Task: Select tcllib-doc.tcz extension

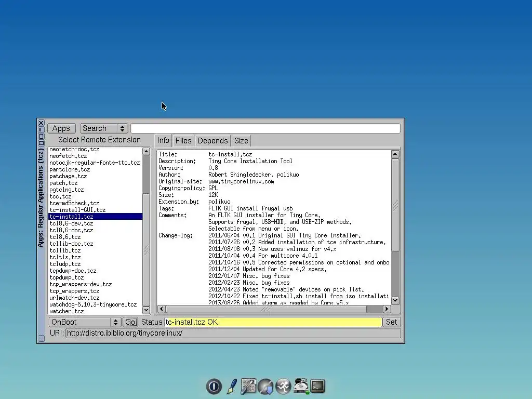Action: pyautogui.click(x=95, y=244)
